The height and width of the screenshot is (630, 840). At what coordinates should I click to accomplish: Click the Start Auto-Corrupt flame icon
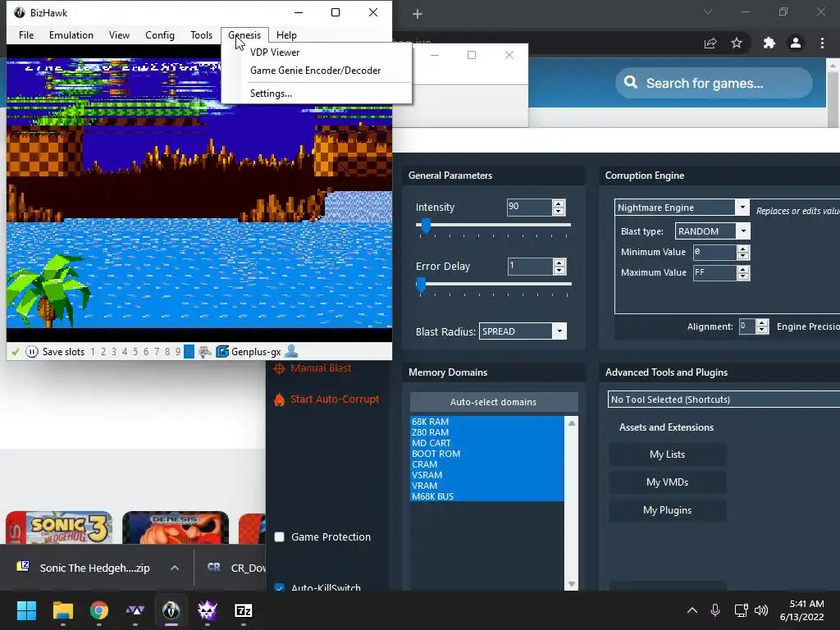coord(279,399)
